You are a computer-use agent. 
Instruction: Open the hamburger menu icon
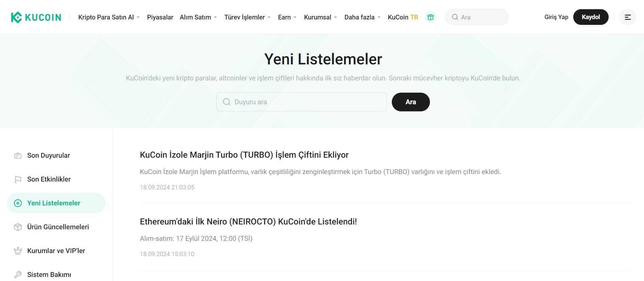[628, 17]
